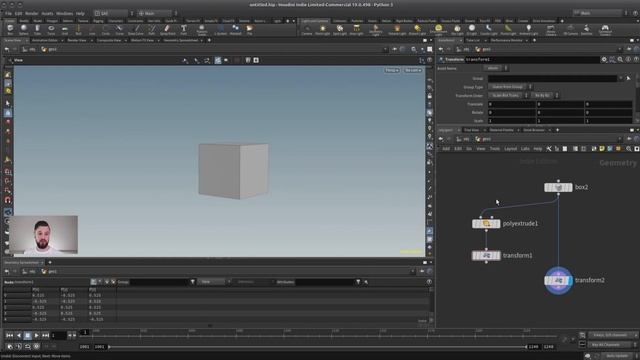640x360 pixels.
Task: Select the Sphere shelf tool
Action: click(24, 29)
